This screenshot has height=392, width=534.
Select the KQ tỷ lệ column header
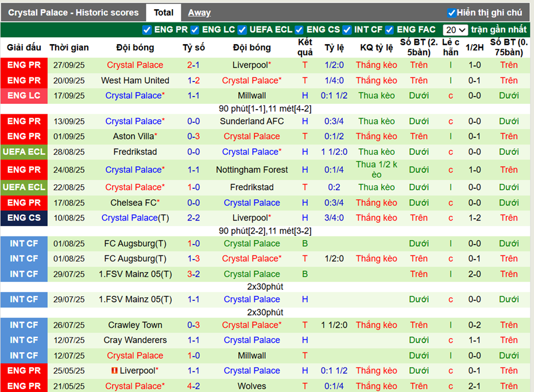(376, 48)
